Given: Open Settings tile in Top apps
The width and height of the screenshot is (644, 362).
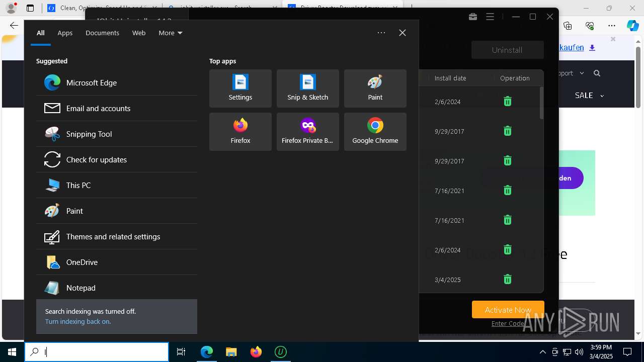Looking at the screenshot, I should click(240, 88).
